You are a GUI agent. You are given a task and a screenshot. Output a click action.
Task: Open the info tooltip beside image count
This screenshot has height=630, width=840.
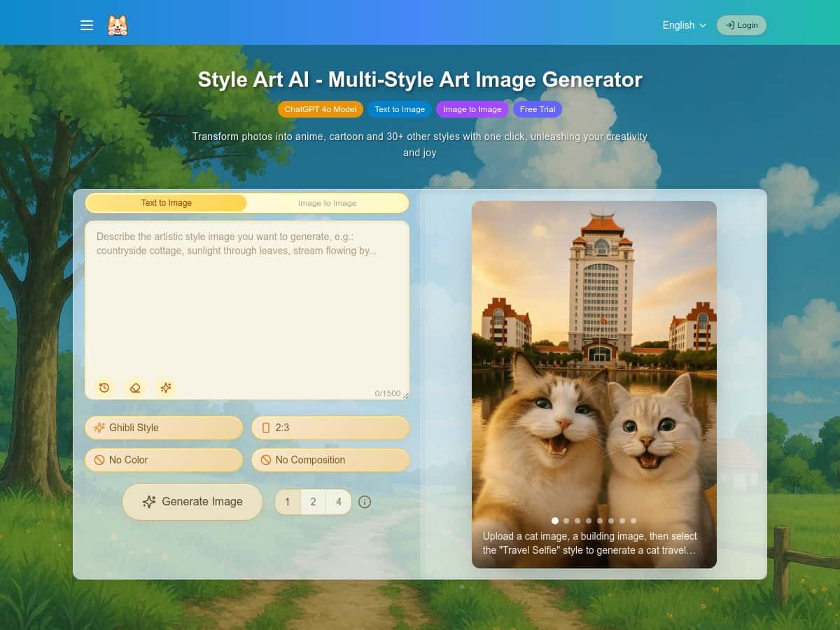(365, 502)
